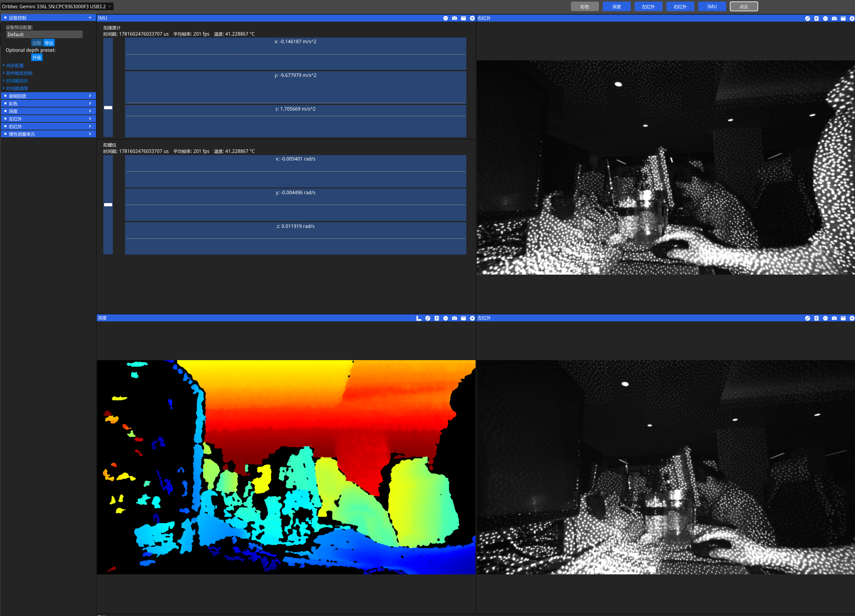Viewport: 855px width, 616px height.
Task: Close the 左红外 panel
Action: [852, 318]
